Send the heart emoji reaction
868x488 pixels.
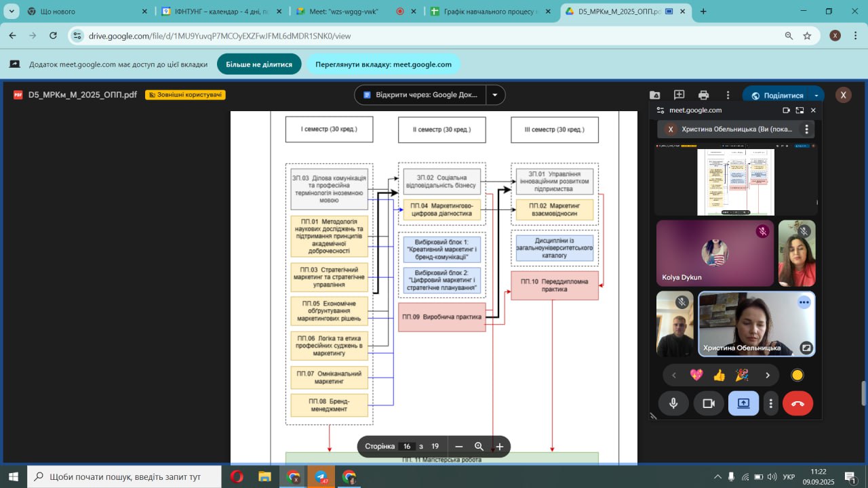696,375
